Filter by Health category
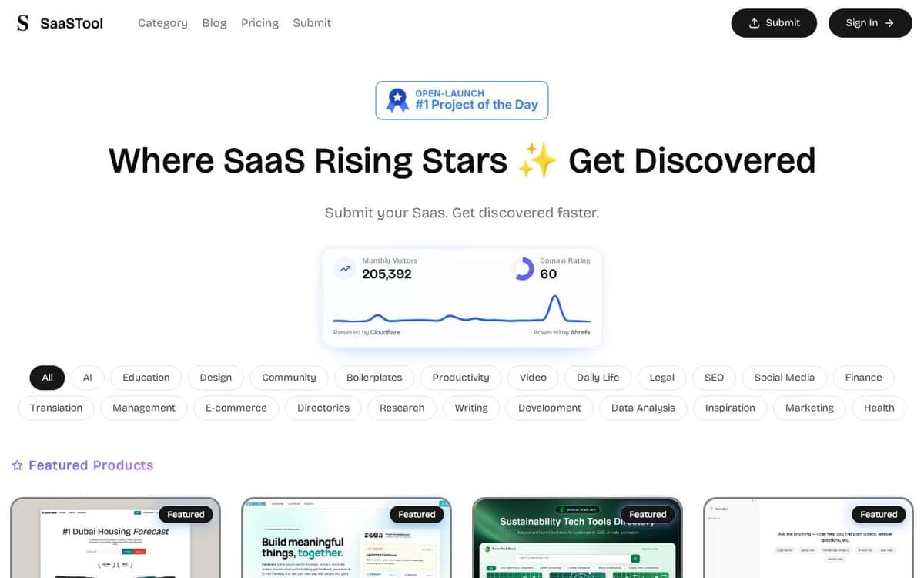Screen dimensions: 924x578 (879, 408)
